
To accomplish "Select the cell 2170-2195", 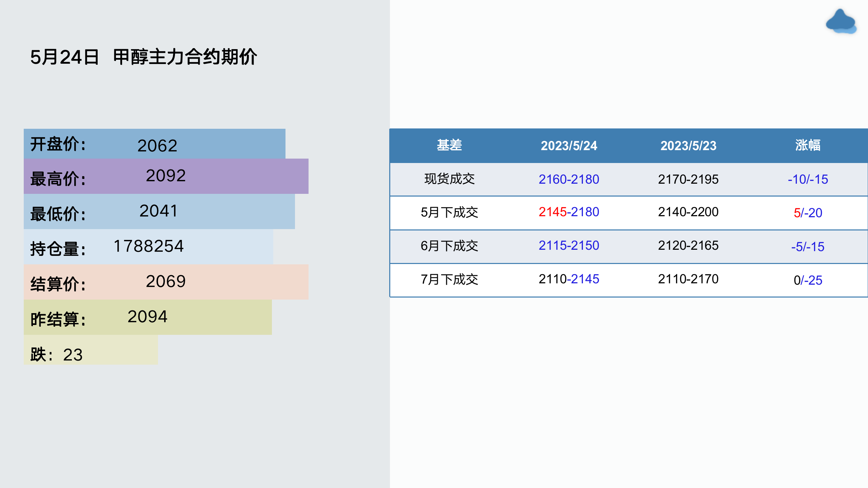I will click(688, 179).
